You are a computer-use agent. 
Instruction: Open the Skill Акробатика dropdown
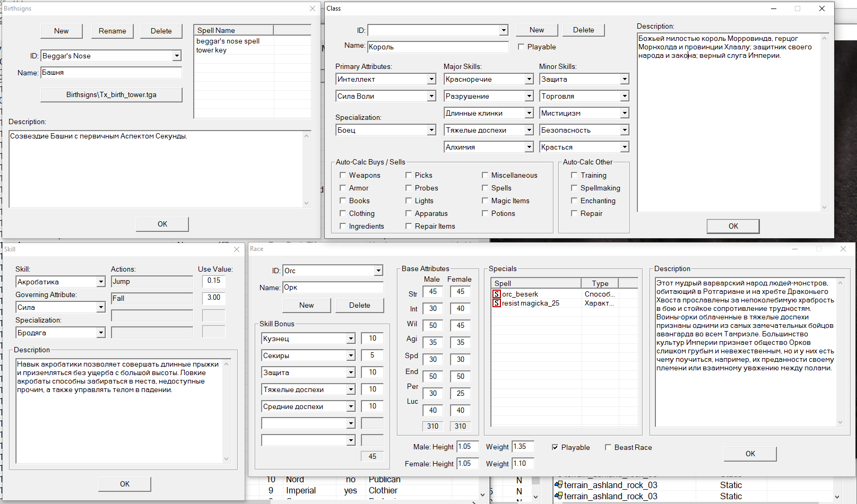101,282
